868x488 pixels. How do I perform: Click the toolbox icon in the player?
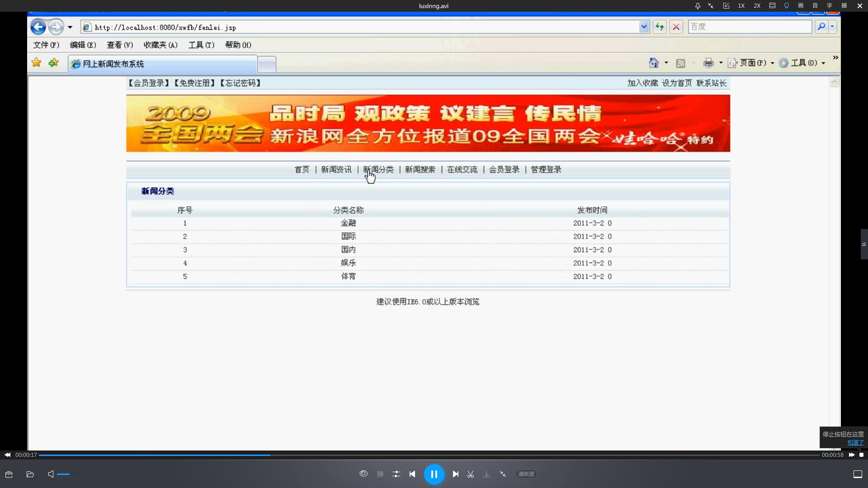pyautogui.click(x=9, y=474)
